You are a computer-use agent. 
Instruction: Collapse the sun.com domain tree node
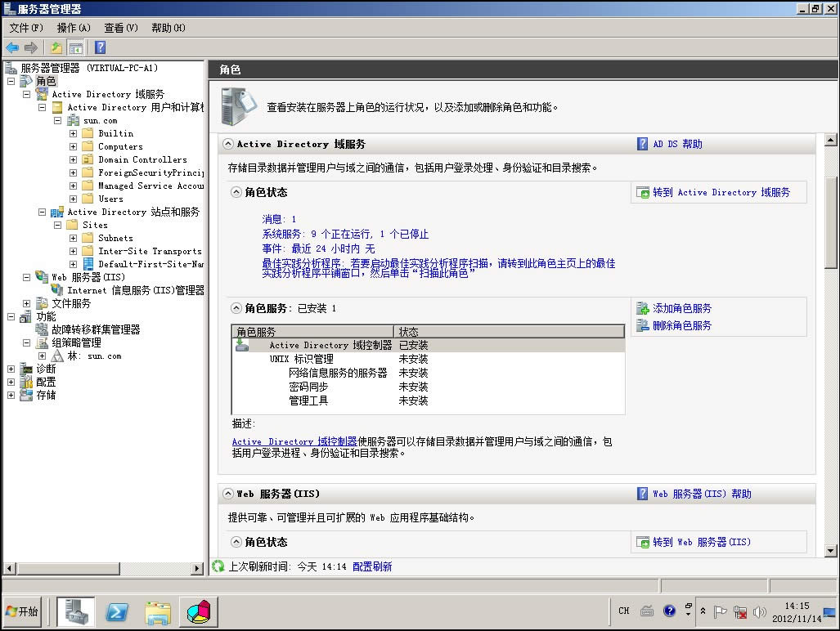56,120
